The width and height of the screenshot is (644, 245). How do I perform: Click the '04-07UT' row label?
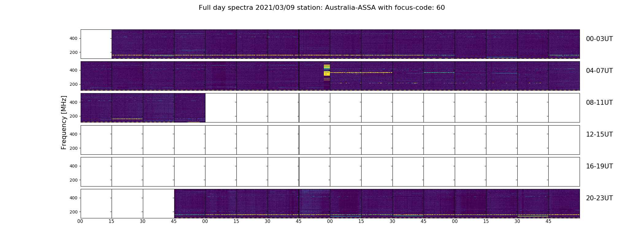(599, 71)
